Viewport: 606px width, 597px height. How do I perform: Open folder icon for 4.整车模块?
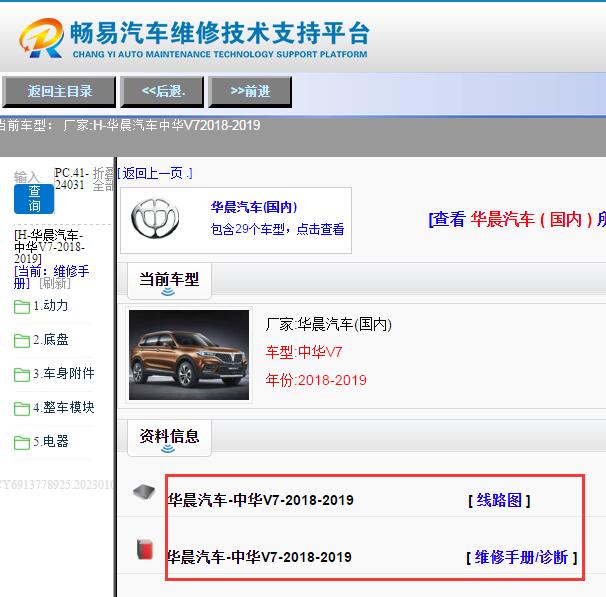pos(22,408)
